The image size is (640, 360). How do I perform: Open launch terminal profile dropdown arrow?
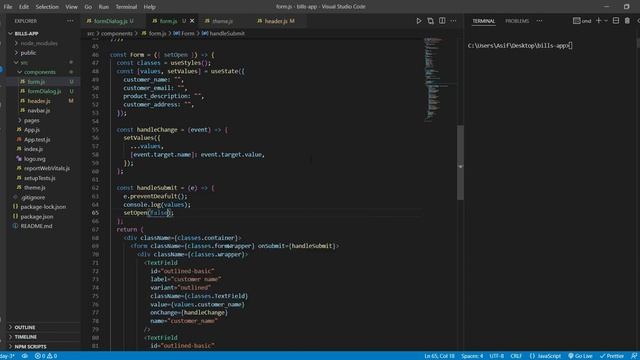[x=606, y=21]
